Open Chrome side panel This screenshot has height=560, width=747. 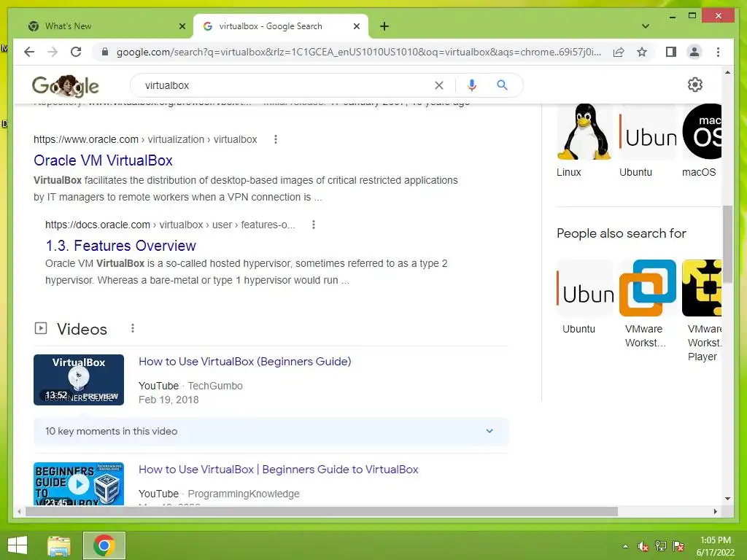[671, 52]
